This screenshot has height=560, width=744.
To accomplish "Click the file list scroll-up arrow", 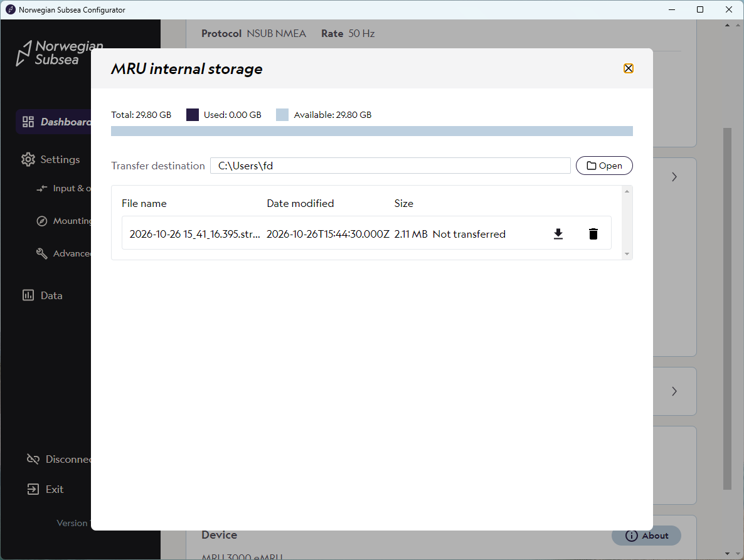I will tap(627, 191).
